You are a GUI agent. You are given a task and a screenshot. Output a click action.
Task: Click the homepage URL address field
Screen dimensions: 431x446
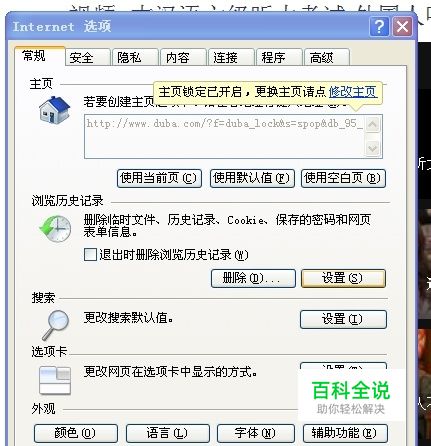point(225,136)
